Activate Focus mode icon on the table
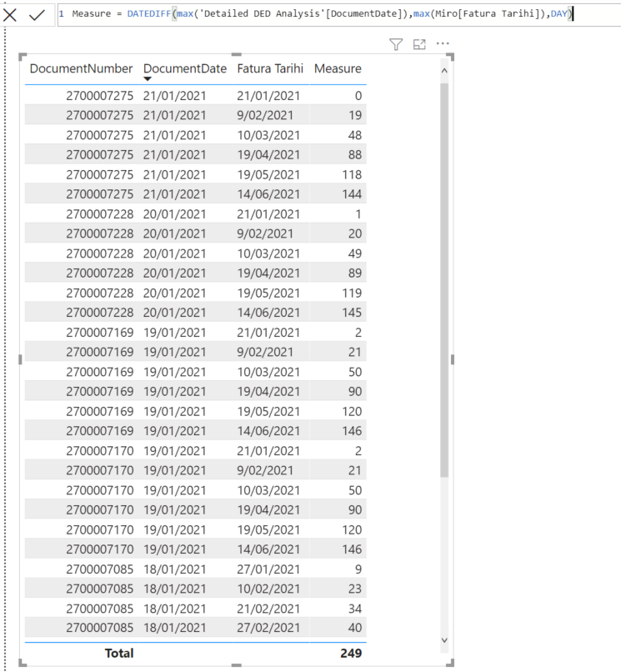 pos(419,44)
